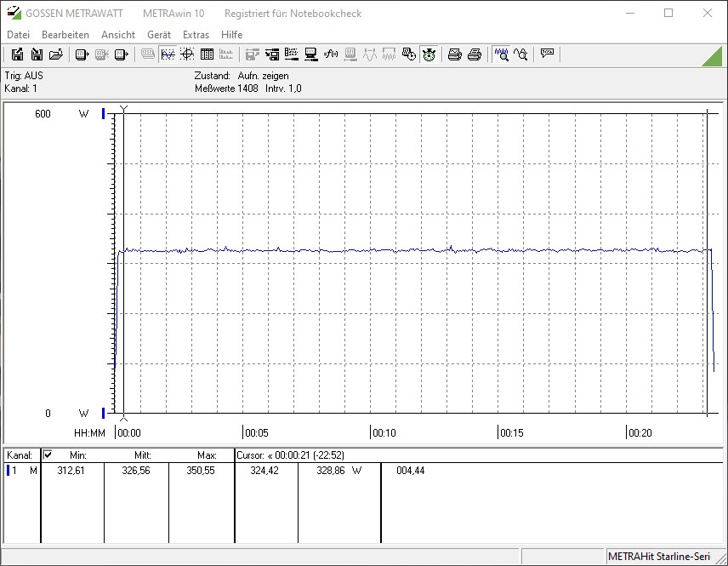Switch to the XY crosshair graph view

[187, 54]
